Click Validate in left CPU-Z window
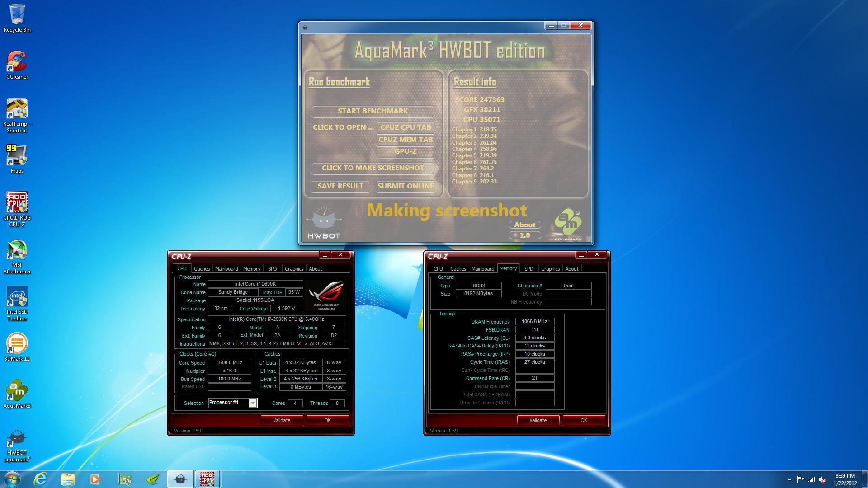This screenshot has height=488, width=868. click(x=282, y=420)
